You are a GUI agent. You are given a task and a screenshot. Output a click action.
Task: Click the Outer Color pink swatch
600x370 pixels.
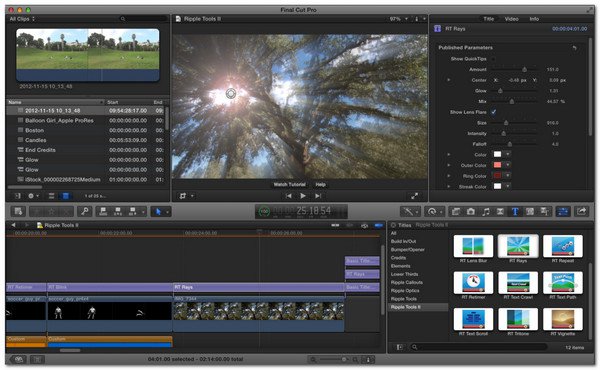[497, 165]
